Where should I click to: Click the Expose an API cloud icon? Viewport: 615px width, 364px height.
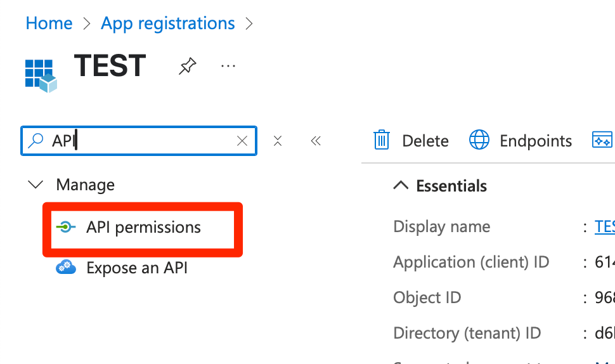pos(66,268)
